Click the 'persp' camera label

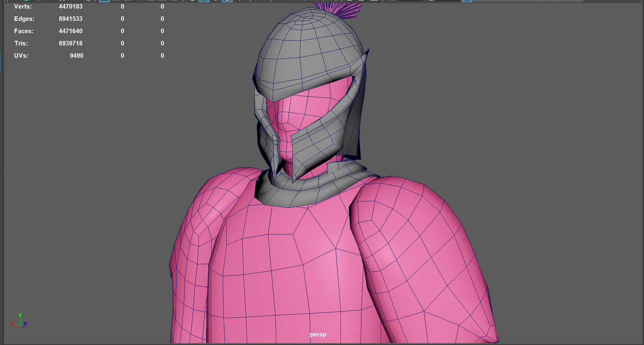tap(318, 334)
